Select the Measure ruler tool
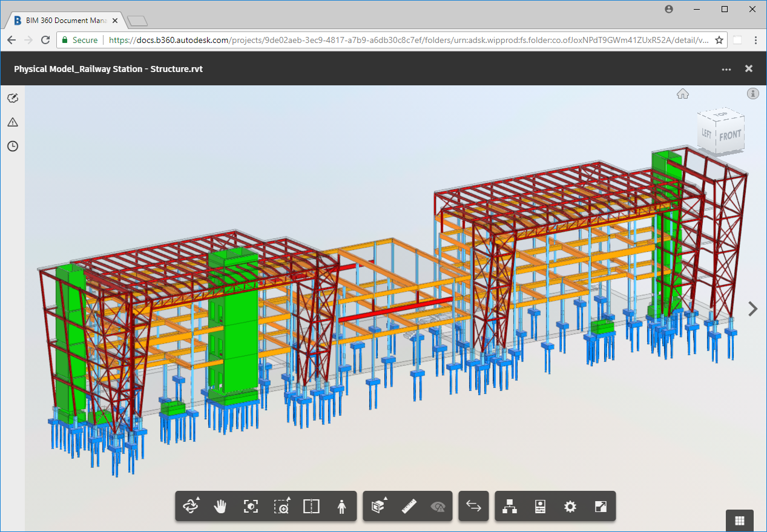The image size is (767, 532). click(409, 507)
